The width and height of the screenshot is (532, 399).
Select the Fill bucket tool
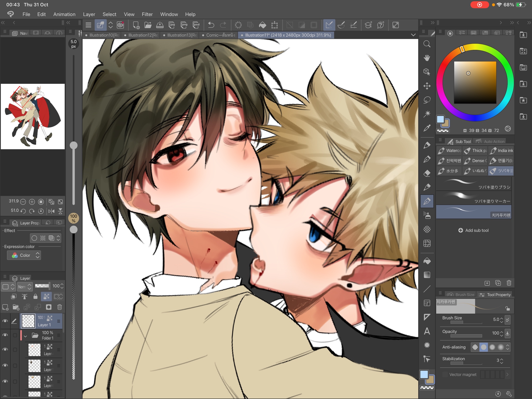(x=427, y=261)
